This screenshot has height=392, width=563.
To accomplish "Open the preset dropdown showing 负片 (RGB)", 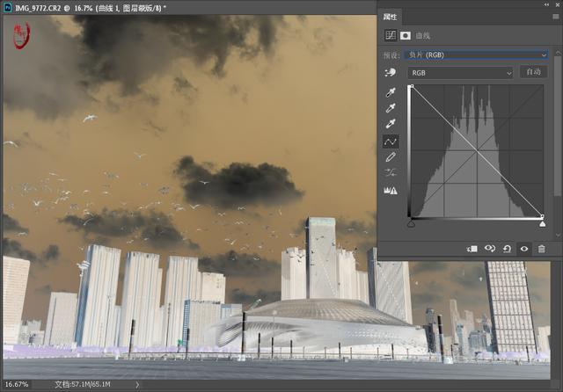I will [x=477, y=54].
